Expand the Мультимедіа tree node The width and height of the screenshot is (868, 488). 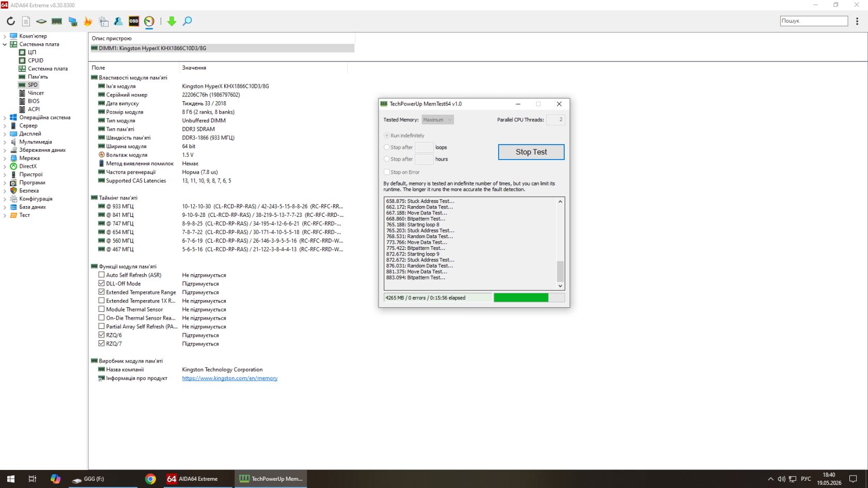tap(5, 142)
